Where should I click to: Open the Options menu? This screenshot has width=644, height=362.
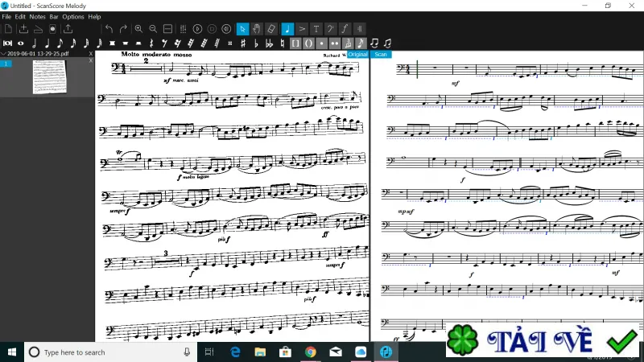click(73, 17)
